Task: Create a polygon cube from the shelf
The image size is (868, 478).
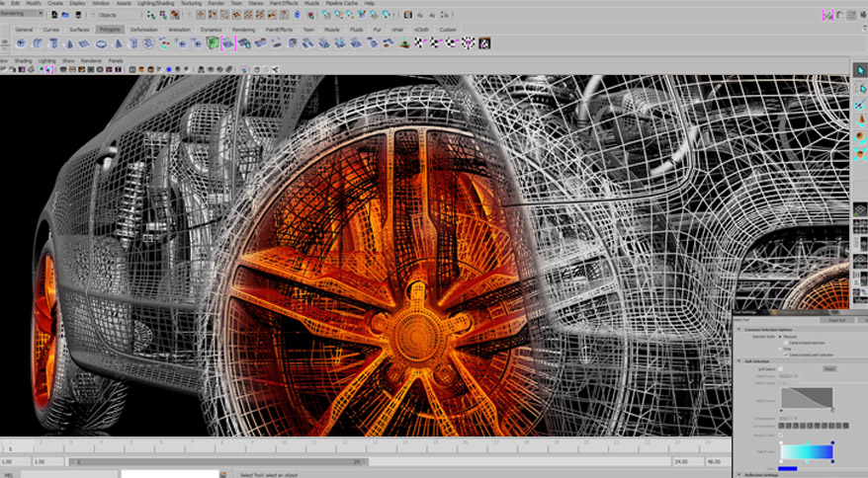Action: tap(39, 43)
